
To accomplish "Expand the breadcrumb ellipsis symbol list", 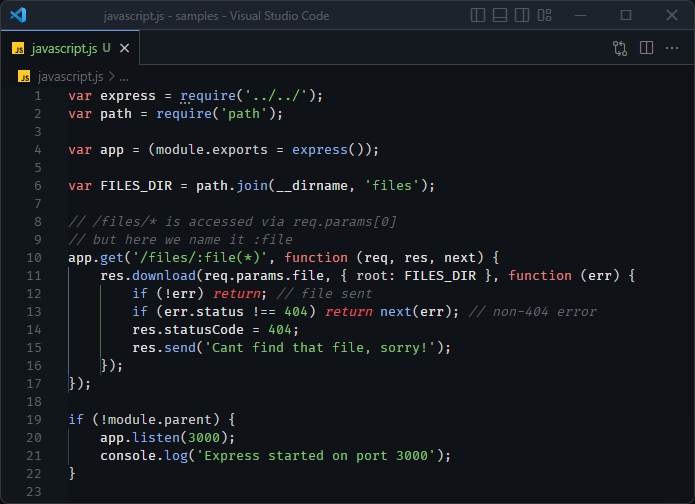I will [124, 77].
